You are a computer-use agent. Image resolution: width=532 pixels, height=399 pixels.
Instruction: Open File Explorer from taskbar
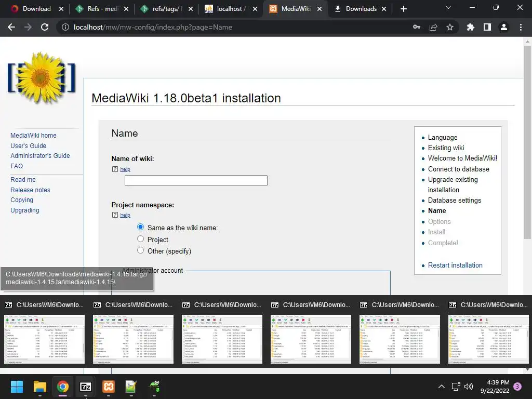coord(39,387)
